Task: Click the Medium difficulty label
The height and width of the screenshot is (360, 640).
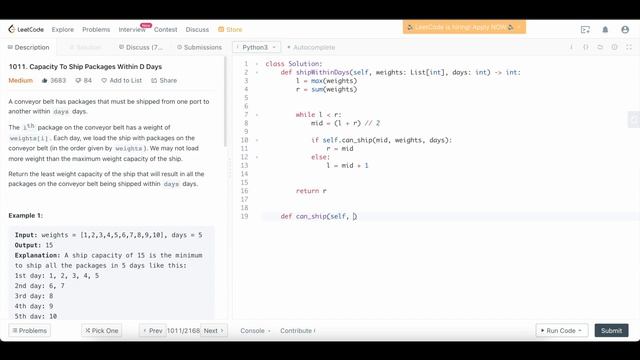Action: coord(20,80)
